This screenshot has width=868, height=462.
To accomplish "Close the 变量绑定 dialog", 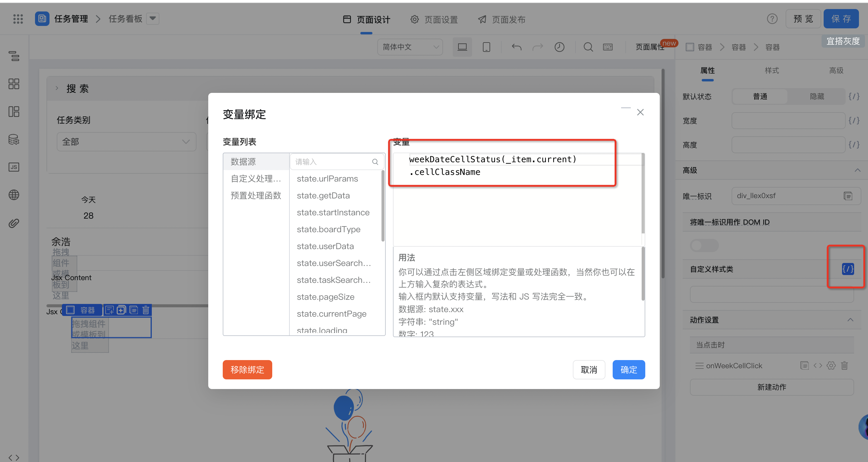I will [x=640, y=112].
